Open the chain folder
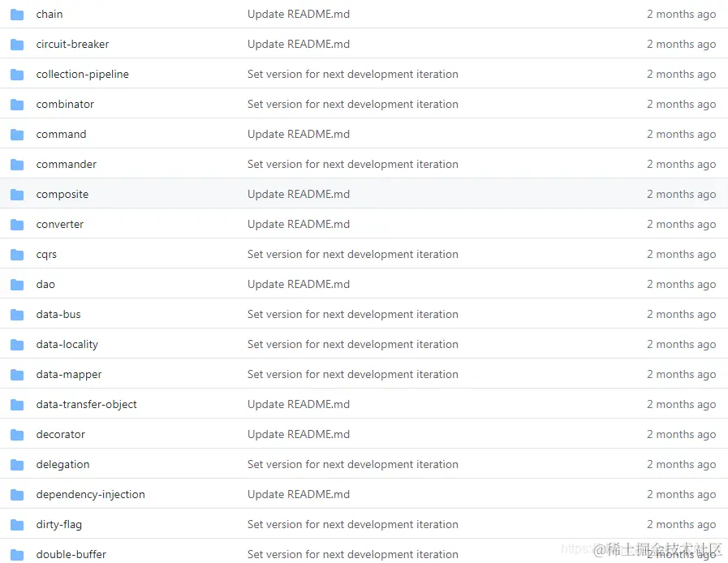728x563 pixels. pyautogui.click(x=50, y=15)
